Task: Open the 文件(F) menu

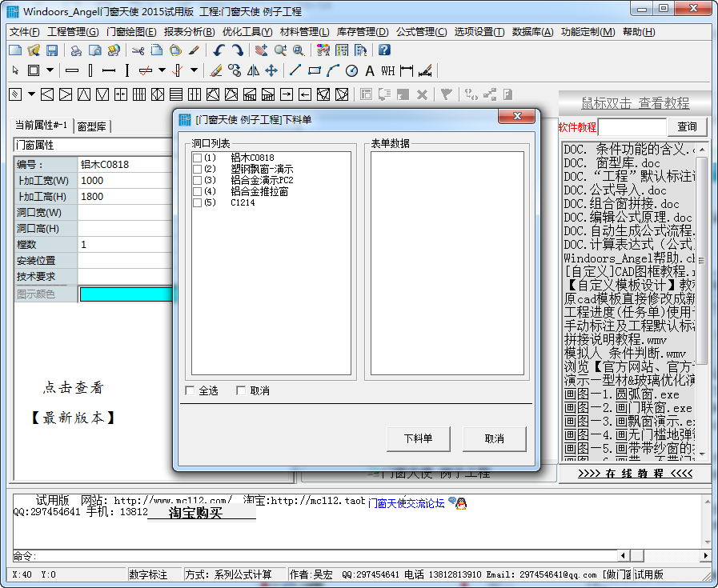Action: [25, 31]
